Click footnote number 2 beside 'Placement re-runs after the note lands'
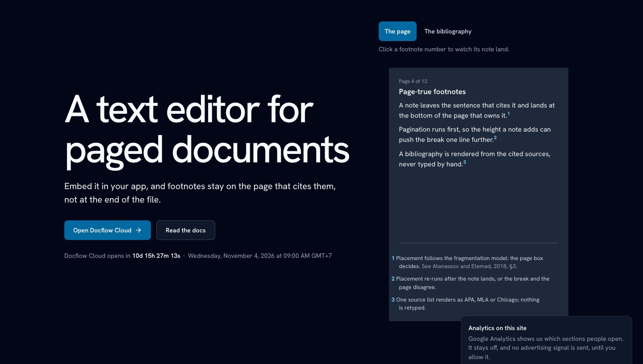The width and height of the screenshot is (643, 364). coord(393,279)
